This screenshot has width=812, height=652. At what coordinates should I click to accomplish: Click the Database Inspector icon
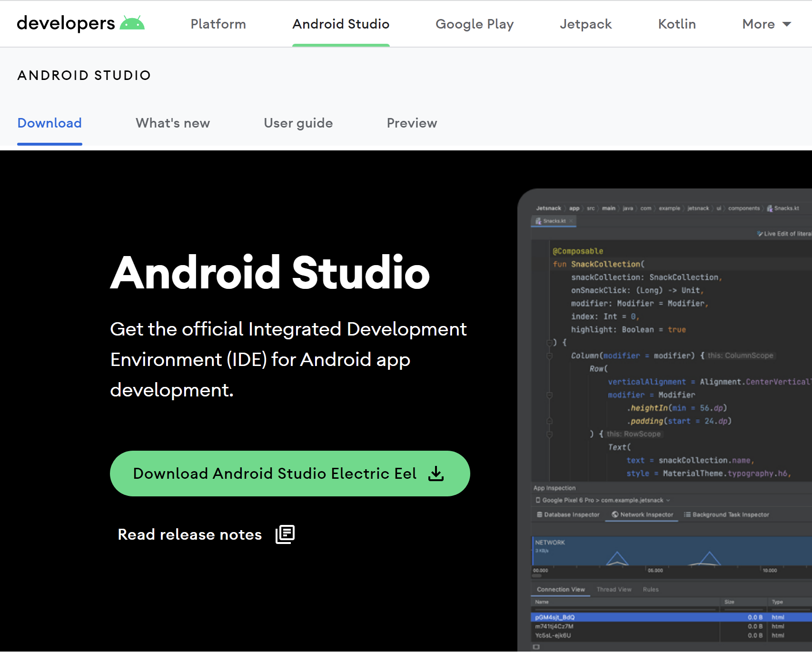coord(539,514)
